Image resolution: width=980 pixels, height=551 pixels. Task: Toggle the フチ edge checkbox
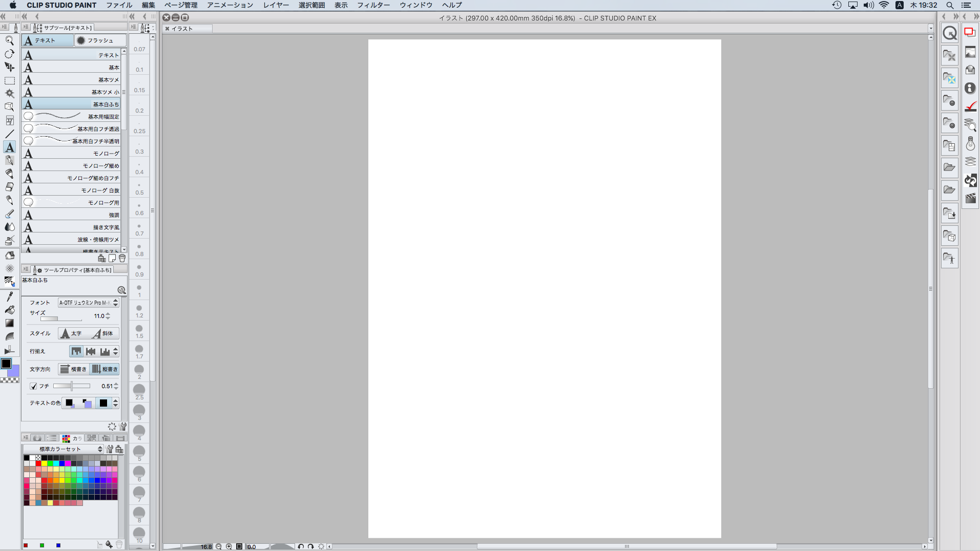pyautogui.click(x=33, y=386)
